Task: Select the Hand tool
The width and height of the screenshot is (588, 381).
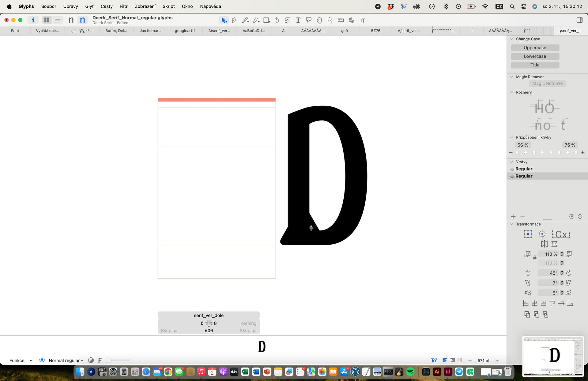Action: pyautogui.click(x=319, y=20)
